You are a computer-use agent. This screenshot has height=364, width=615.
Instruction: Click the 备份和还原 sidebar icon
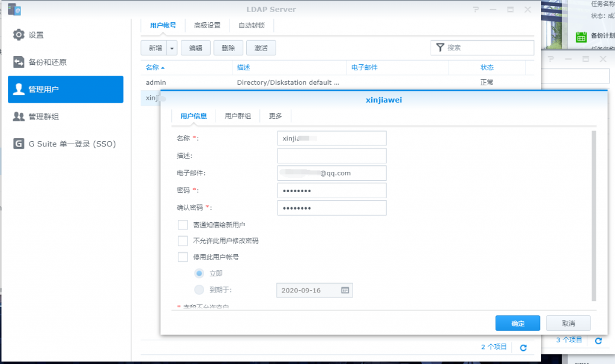tap(19, 62)
